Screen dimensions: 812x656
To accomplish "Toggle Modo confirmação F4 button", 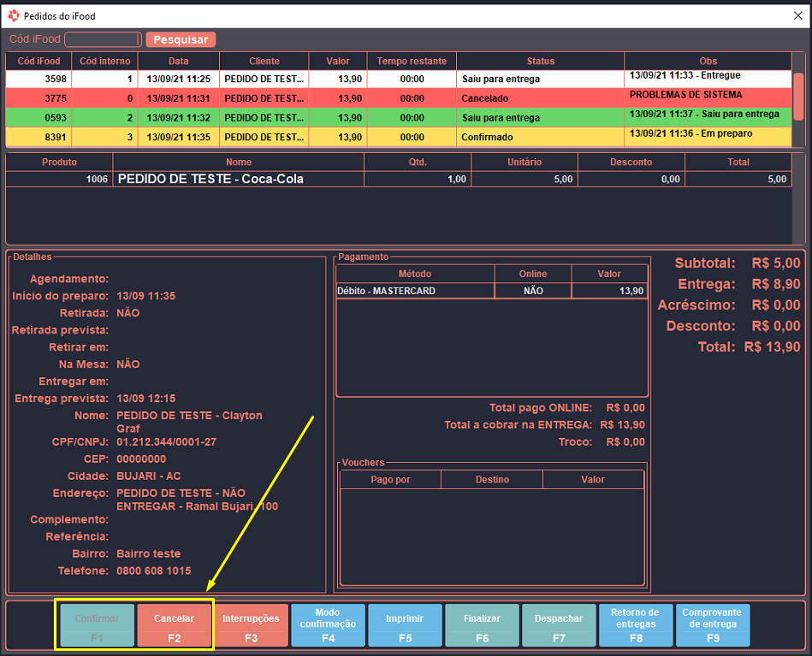I will pyautogui.click(x=328, y=625).
